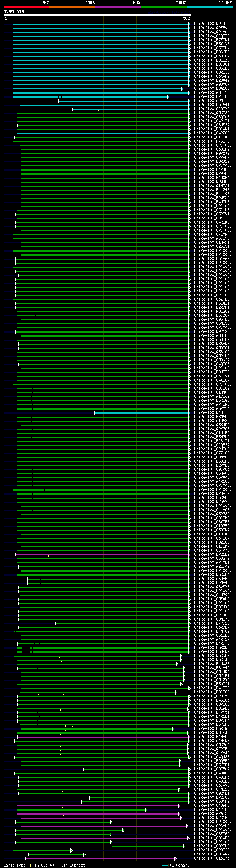This screenshot has width=236, height=868.
Task: Pick label UniRef100_A4R186
Action: [212, 482]
